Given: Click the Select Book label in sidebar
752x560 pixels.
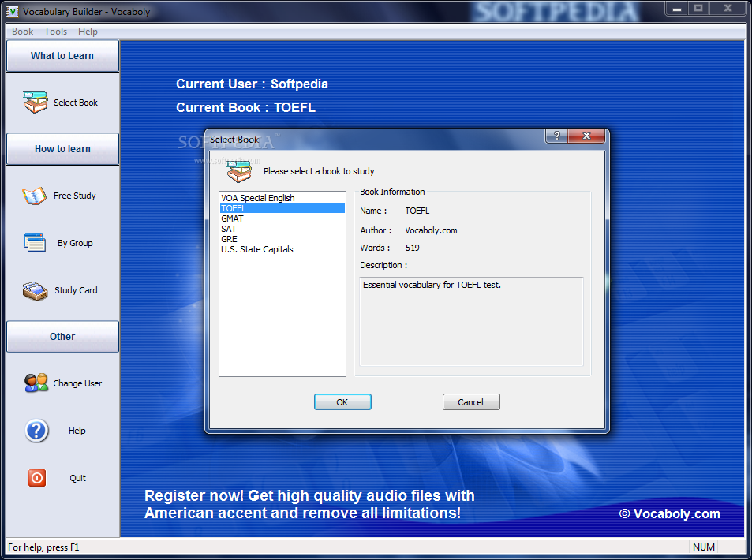Looking at the screenshot, I should tap(75, 103).
